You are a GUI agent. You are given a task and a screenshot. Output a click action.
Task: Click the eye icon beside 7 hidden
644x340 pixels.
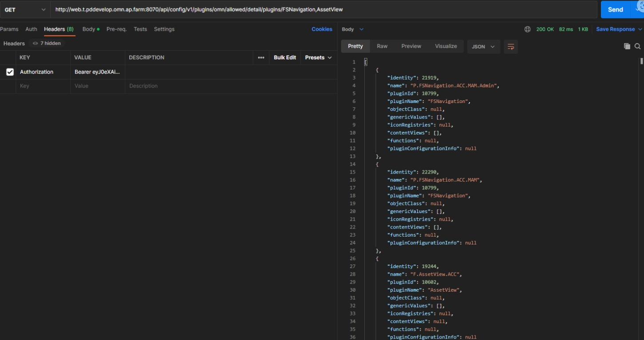click(x=36, y=43)
